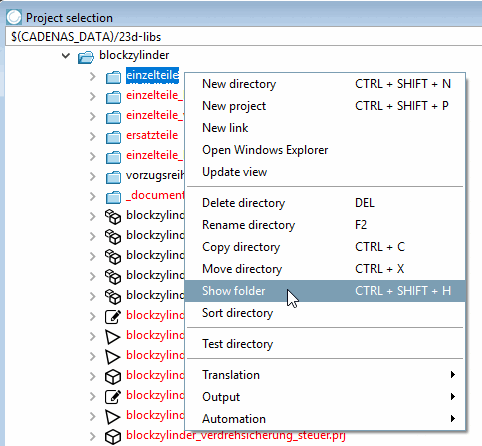
Task: Select blockzylinder_verdrehsicherung_steuer.prj tree item
Action: coord(236,435)
